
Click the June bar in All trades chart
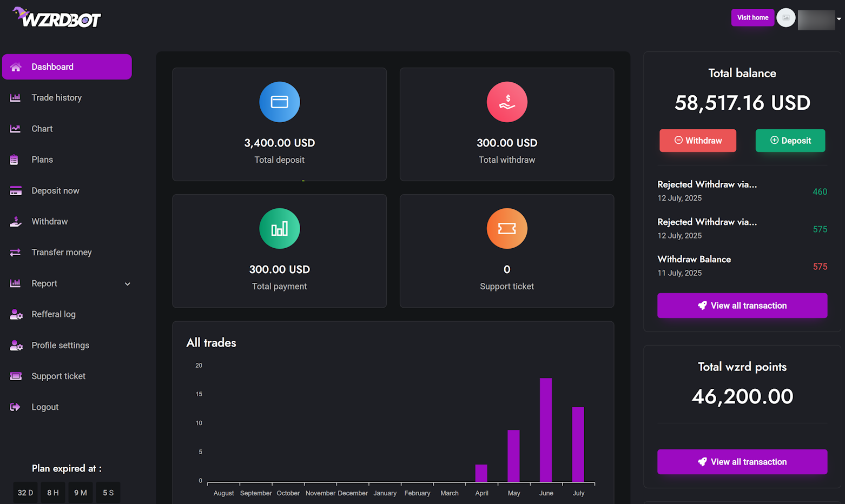546,430
